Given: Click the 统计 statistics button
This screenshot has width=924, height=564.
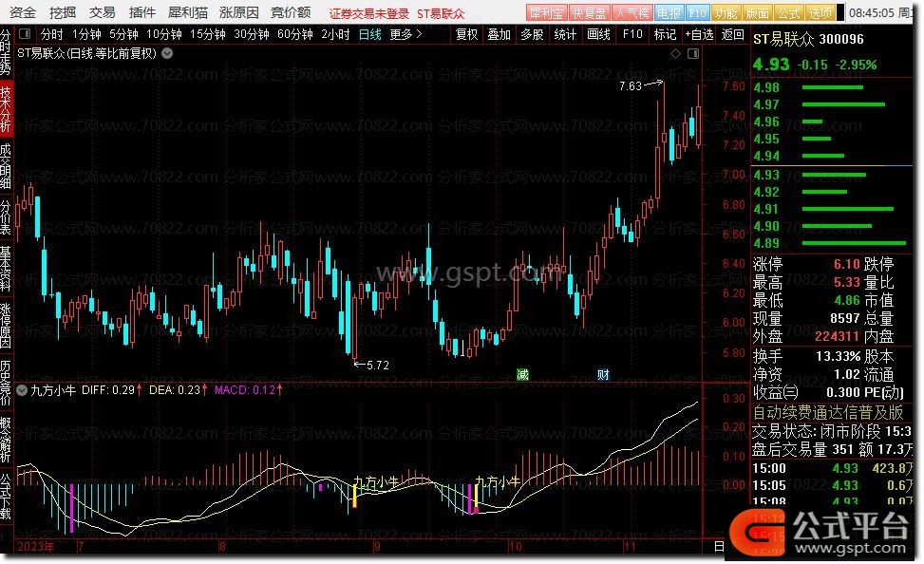Looking at the screenshot, I should coord(565,35).
